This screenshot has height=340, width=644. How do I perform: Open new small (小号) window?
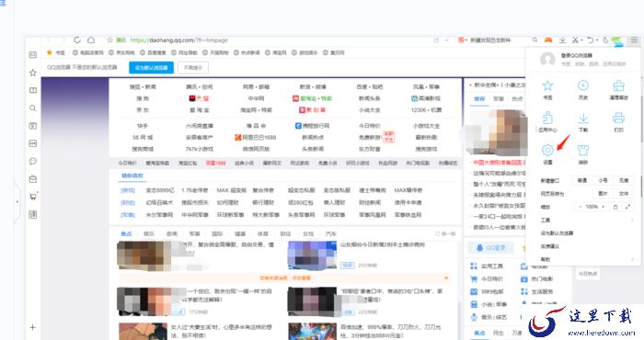(x=603, y=180)
